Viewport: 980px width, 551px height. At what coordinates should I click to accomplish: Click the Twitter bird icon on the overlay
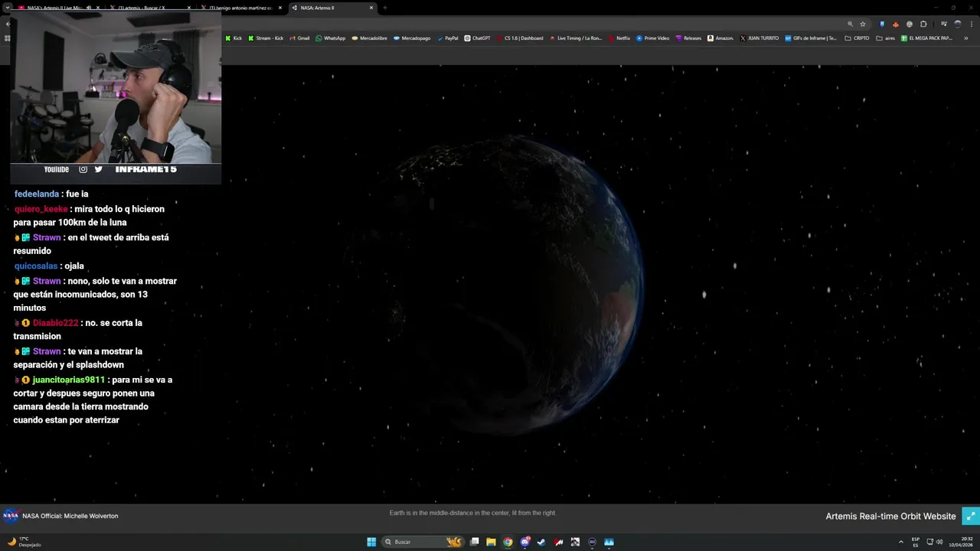pyautogui.click(x=98, y=169)
